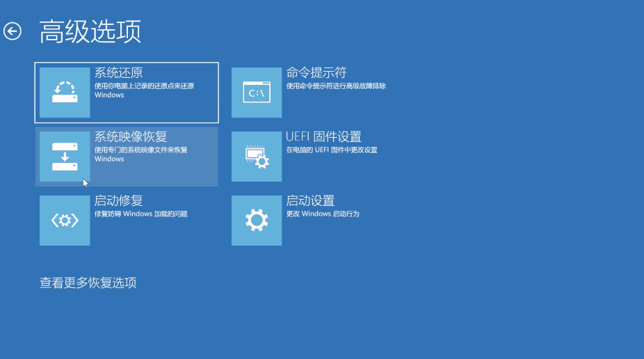Go back using the arrow icon

pos(13,31)
